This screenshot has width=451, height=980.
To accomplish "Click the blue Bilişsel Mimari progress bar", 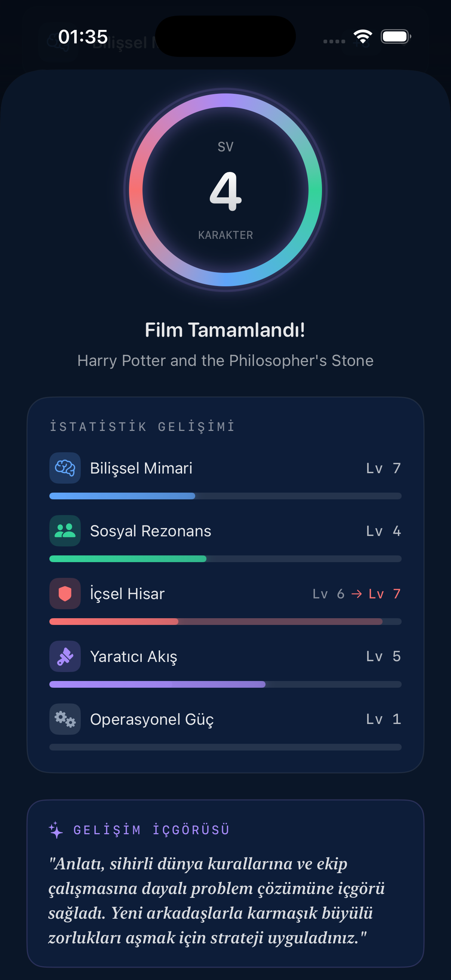I will pos(225,496).
